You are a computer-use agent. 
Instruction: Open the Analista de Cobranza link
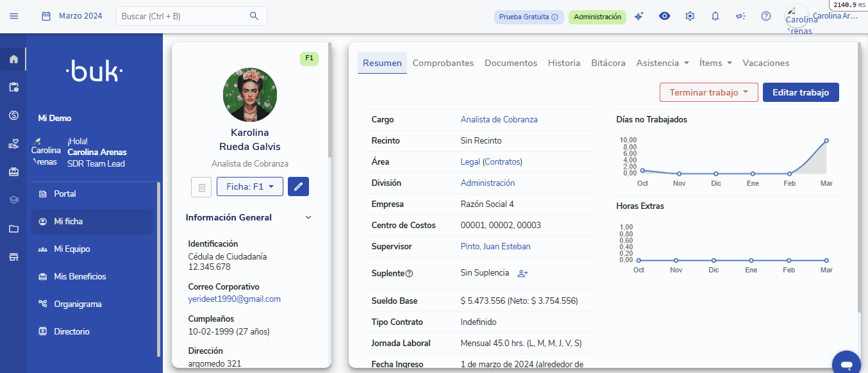(499, 119)
